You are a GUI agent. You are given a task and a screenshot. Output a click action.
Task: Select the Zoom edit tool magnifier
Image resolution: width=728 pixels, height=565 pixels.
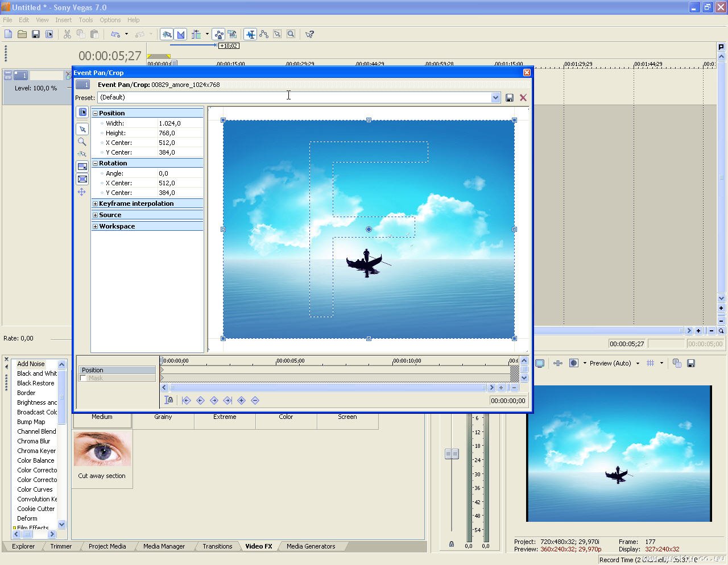(82, 142)
